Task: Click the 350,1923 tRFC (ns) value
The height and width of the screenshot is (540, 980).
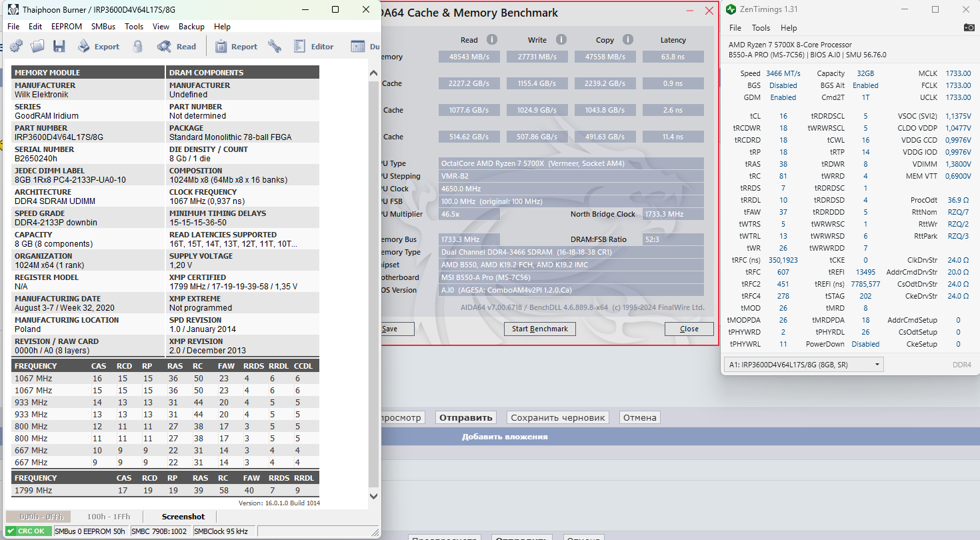Action: (x=783, y=260)
